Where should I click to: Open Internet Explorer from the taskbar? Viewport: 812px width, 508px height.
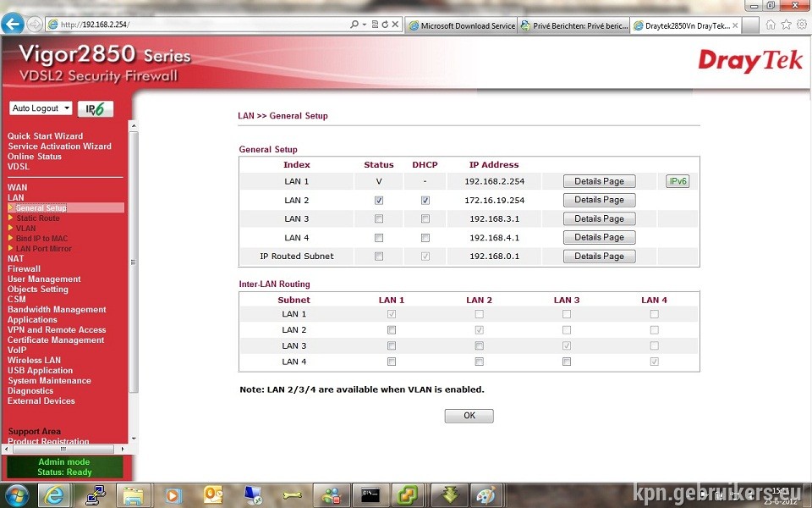(52, 495)
